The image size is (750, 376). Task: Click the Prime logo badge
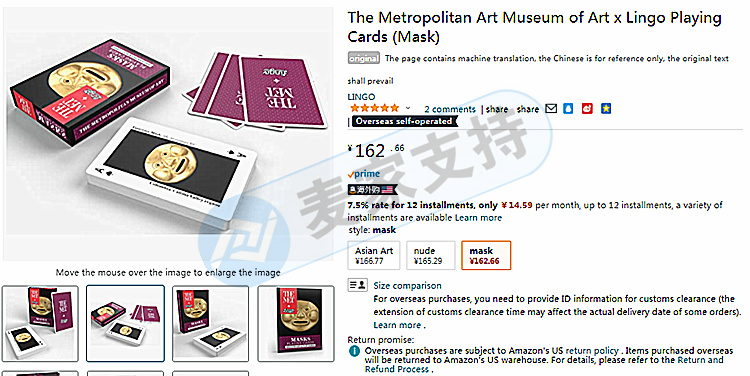(x=364, y=174)
